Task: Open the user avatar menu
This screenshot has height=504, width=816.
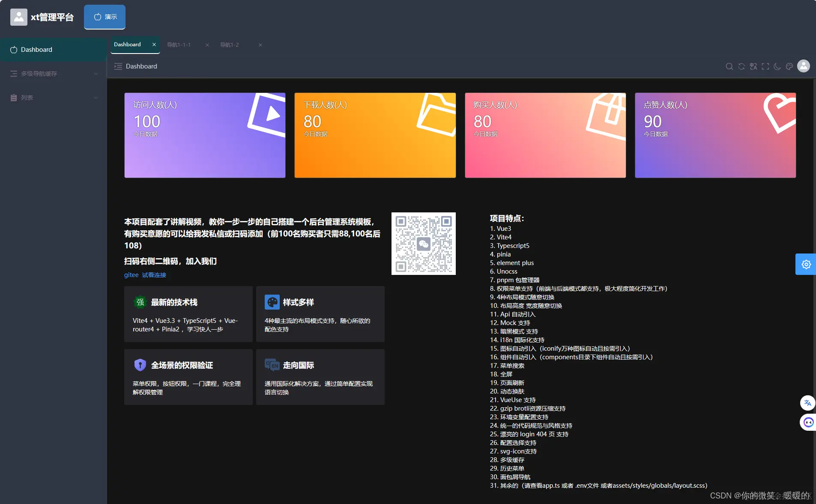Action: [803, 66]
